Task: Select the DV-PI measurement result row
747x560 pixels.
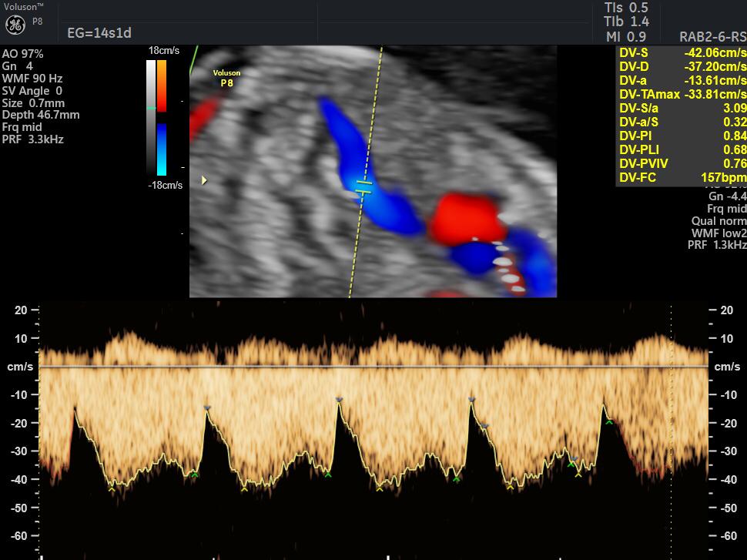Action: [x=682, y=136]
